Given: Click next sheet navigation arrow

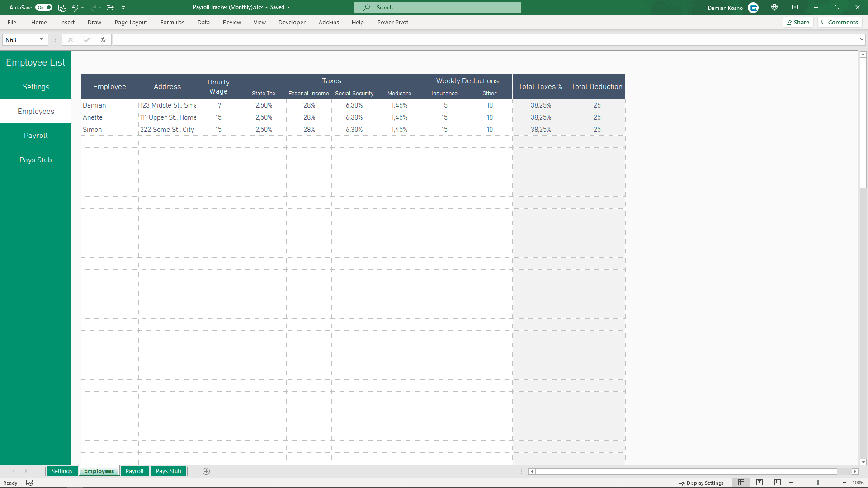Looking at the screenshot, I should (26, 471).
